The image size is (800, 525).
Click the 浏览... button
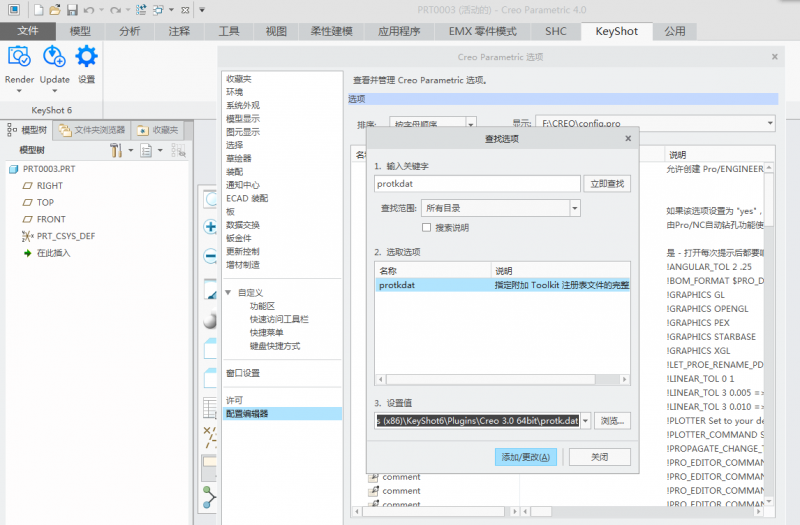612,421
